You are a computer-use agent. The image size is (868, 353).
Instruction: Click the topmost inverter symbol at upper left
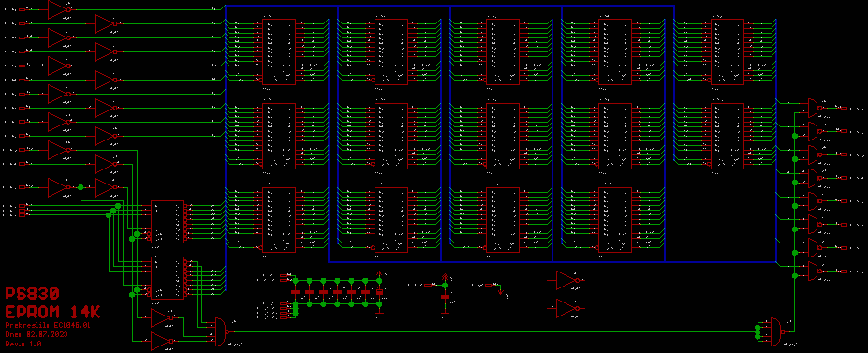(60, 9)
